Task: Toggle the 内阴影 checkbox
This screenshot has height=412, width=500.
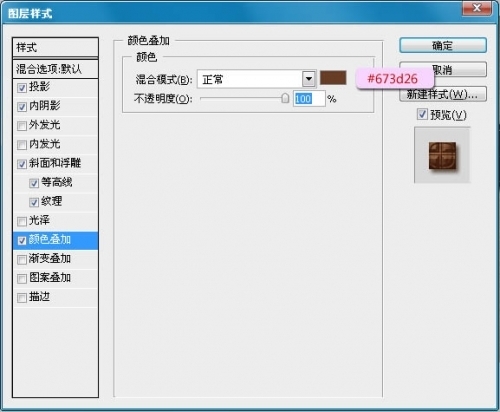Action: click(x=22, y=107)
